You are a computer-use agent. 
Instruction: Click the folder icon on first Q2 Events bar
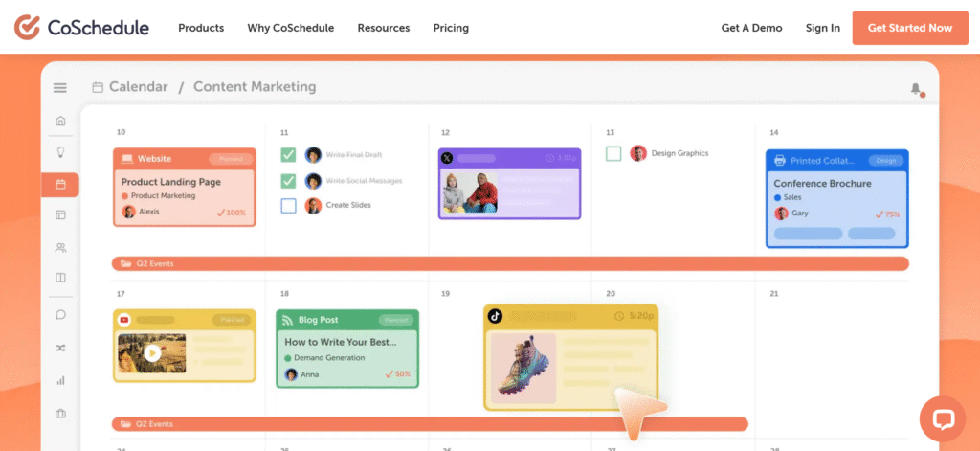(125, 264)
